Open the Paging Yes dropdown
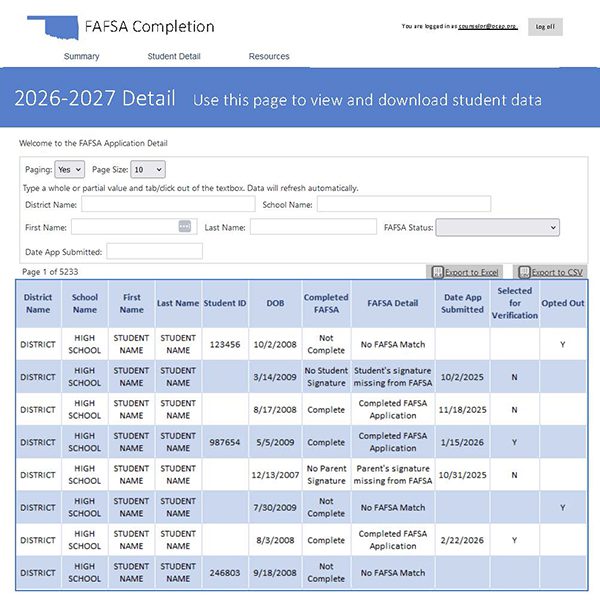 pos(70,170)
